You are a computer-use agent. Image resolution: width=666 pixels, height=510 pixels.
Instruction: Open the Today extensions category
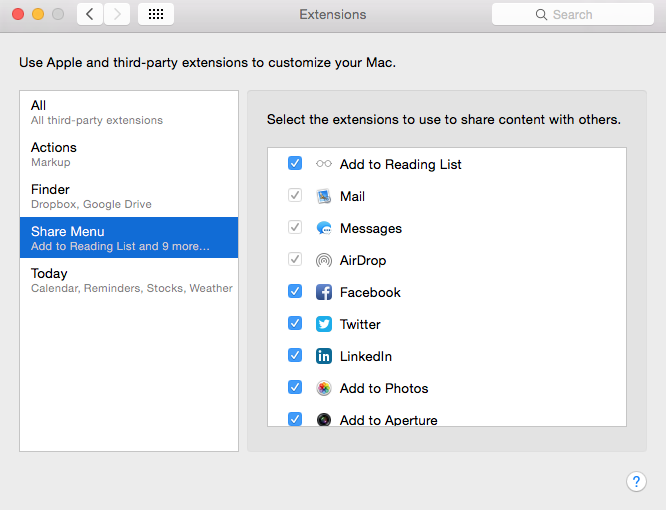pyautogui.click(x=129, y=280)
